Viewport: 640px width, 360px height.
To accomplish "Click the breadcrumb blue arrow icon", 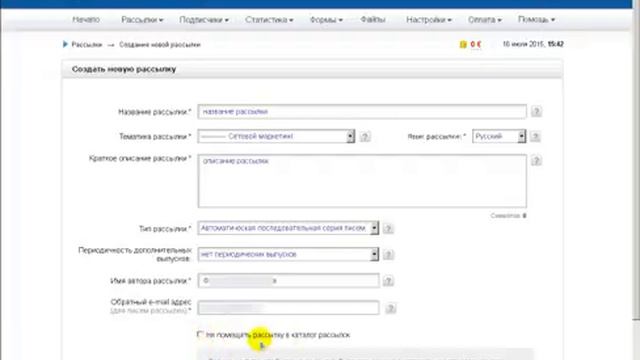I will (65, 44).
